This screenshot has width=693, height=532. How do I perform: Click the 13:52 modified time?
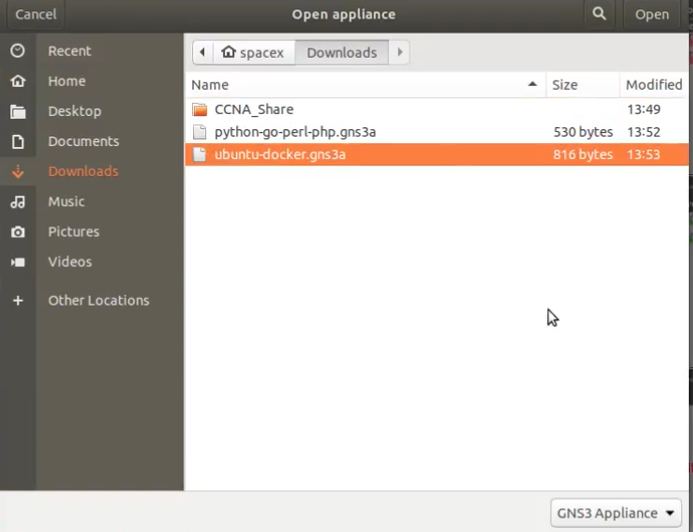click(x=644, y=132)
